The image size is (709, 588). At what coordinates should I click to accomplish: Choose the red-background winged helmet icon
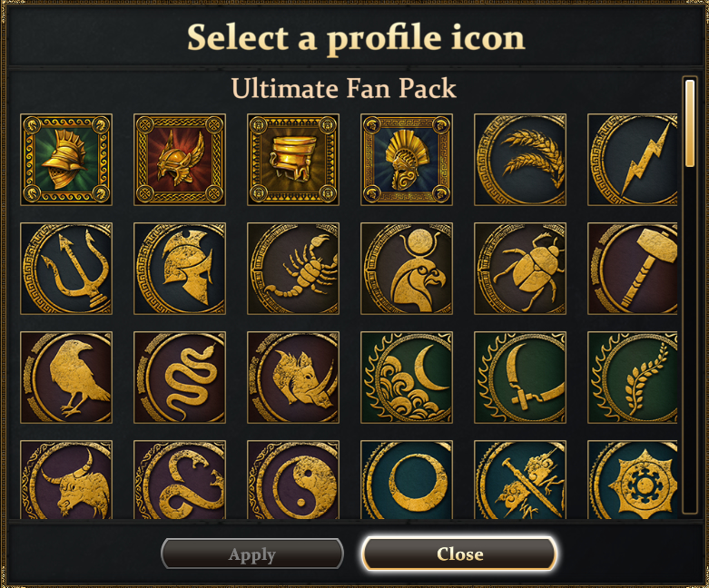(x=180, y=159)
